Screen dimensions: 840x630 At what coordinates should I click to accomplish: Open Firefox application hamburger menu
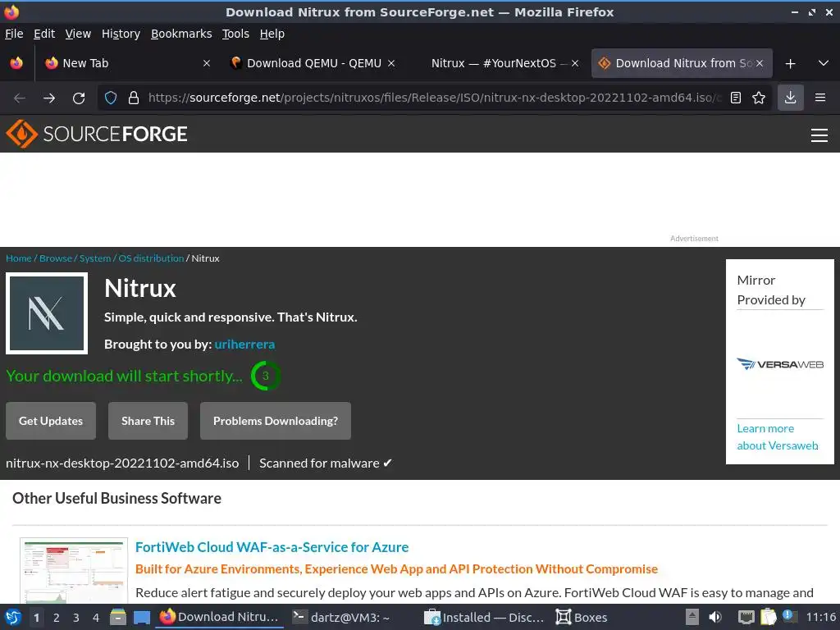point(820,98)
